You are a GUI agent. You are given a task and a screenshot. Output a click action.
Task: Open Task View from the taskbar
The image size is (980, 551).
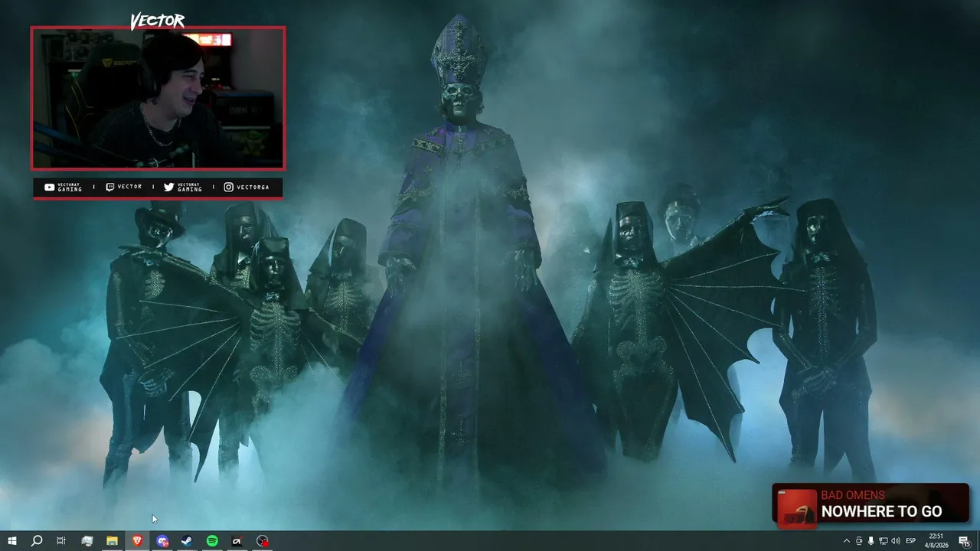pyautogui.click(x=61, y=541)
